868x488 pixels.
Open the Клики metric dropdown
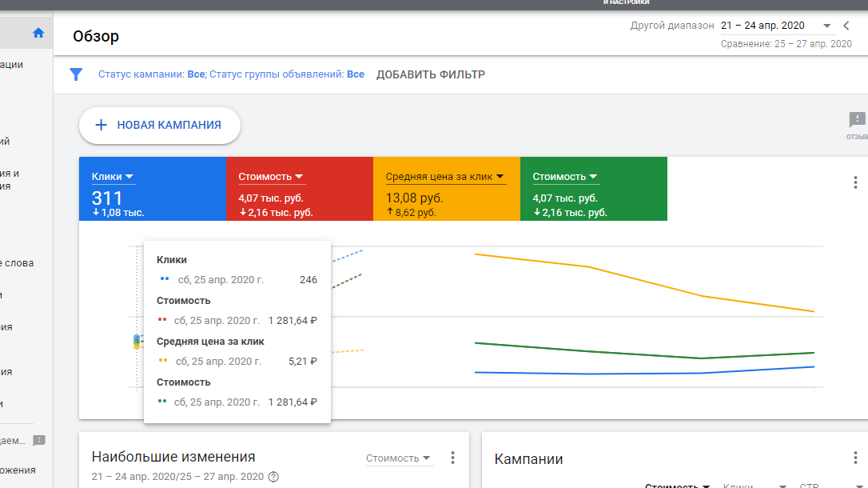pyautogui.click(x=113, y=177)
